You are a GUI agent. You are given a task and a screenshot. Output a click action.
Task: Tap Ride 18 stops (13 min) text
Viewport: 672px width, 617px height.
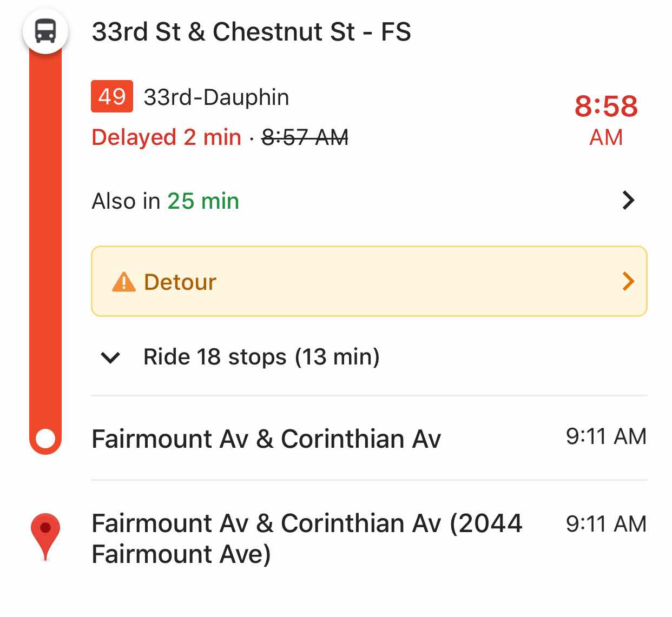[261, 357]
